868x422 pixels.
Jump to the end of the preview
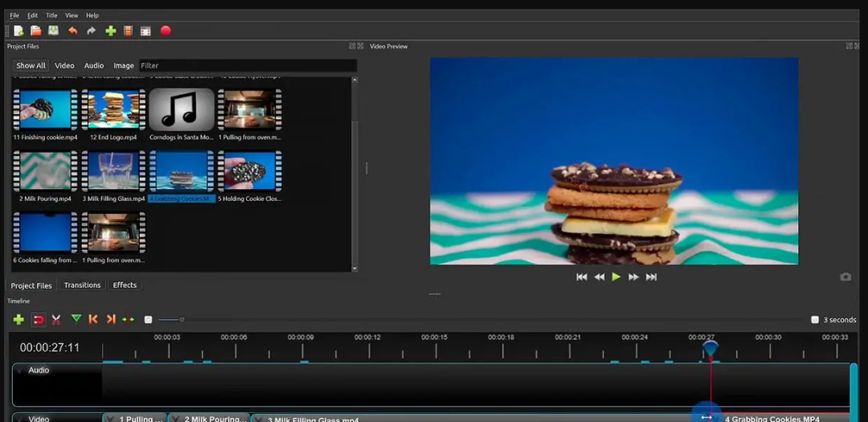click(652, 277)
